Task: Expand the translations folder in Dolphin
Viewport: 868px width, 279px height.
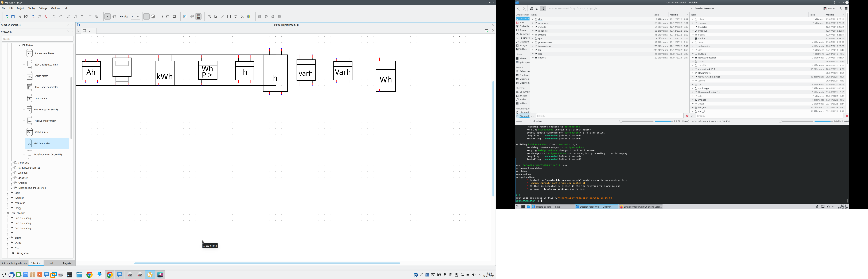Action: pyautogui.click(x=532, y=46)
